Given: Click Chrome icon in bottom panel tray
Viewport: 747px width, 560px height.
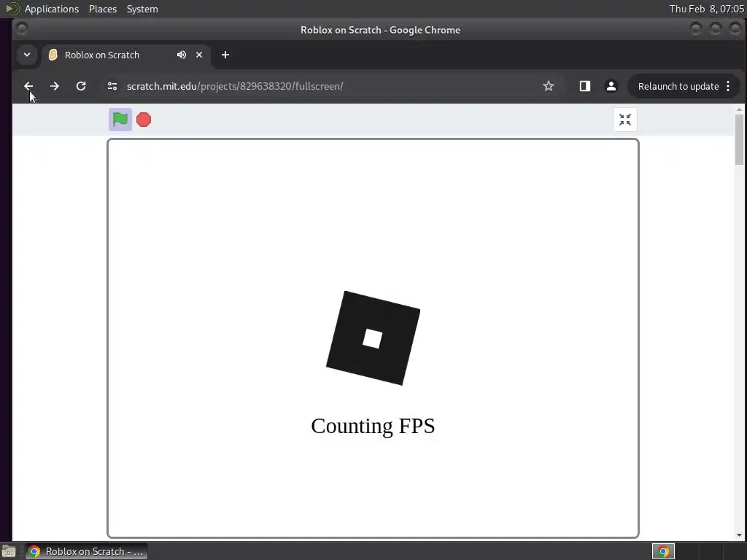Looking at the screenshot, I should [x=663, y=551].
